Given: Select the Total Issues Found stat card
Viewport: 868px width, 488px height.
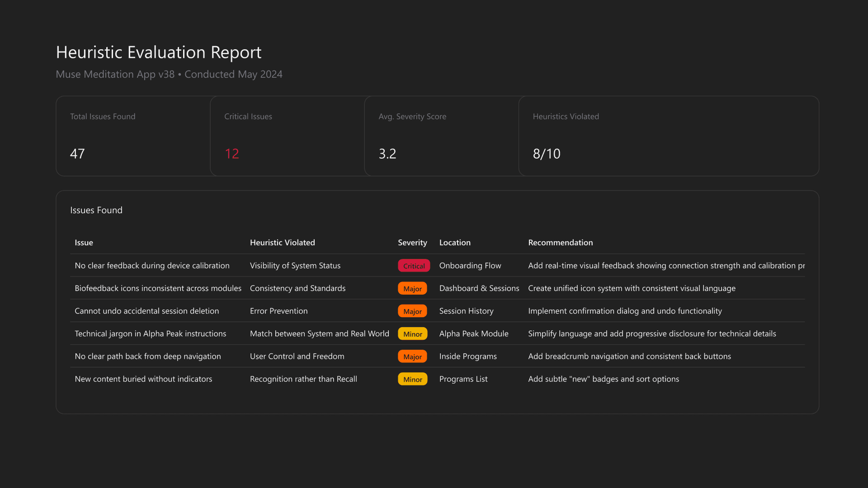Looking at the screenshot, I should click(133, 136).
